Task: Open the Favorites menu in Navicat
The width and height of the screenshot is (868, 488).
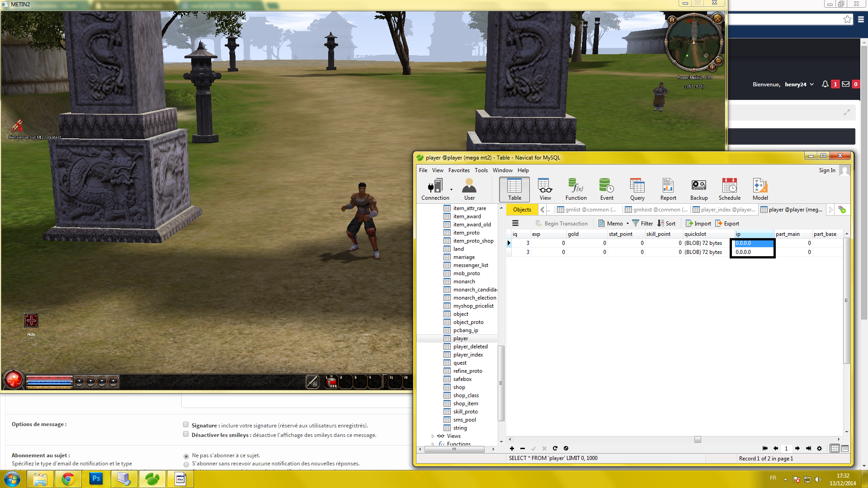Action: tap(459, 170)
